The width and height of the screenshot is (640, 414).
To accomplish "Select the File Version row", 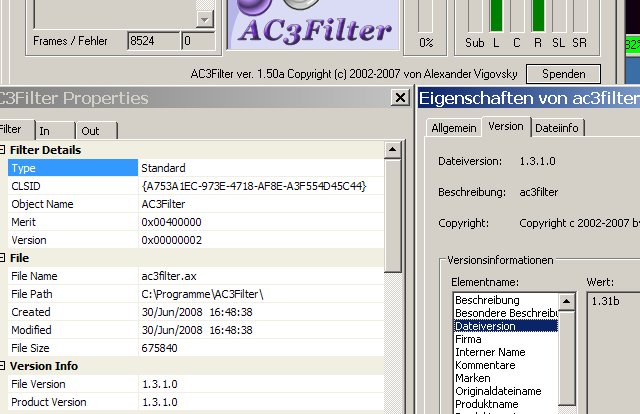I will coord(196,384).
